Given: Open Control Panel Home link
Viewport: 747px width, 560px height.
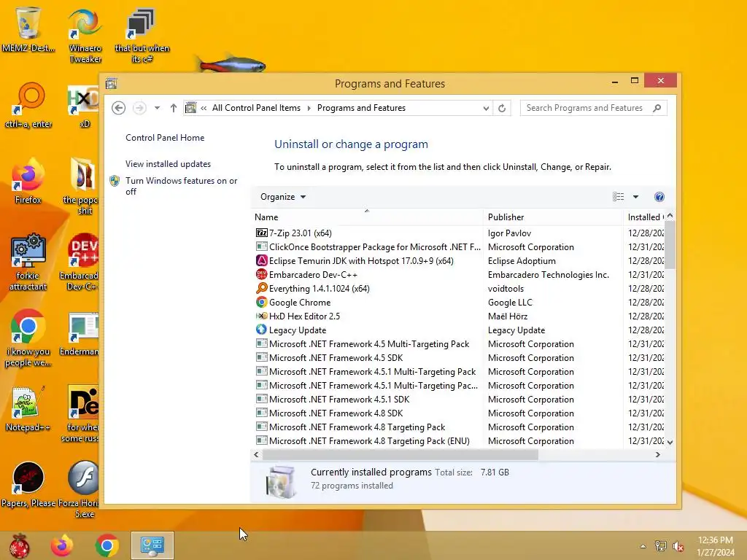Looking at the screenshot, I should [x=165, y=138].
